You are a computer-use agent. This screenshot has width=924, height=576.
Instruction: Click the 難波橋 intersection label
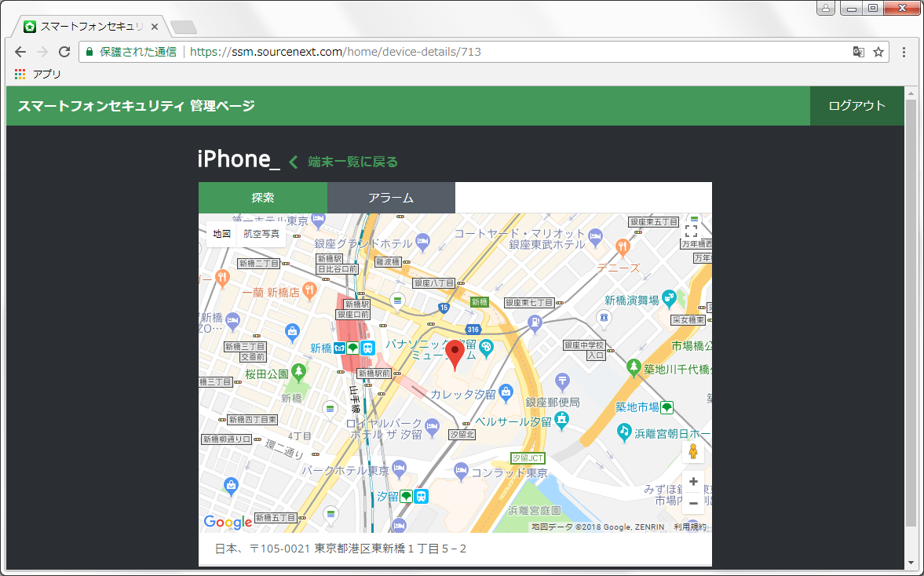pyautogui.click(x=388, y=262)
